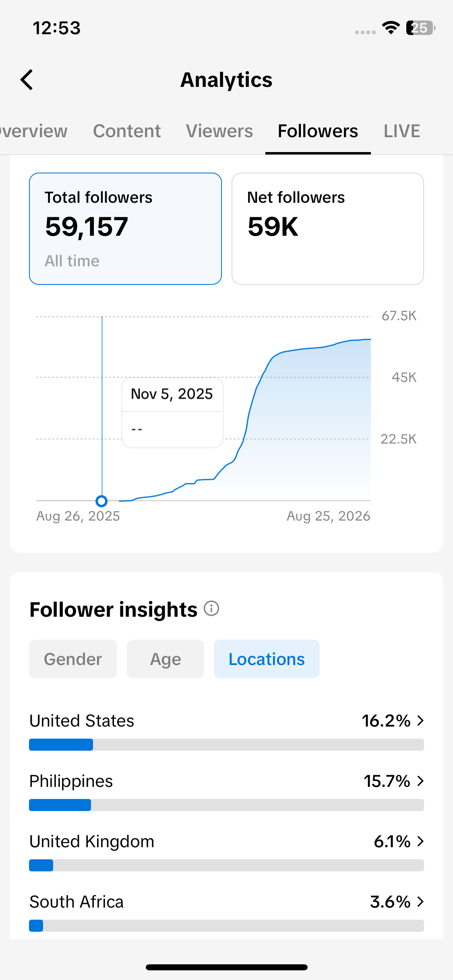
Task: Switch to the Content tab
Action: pos(127,131)
